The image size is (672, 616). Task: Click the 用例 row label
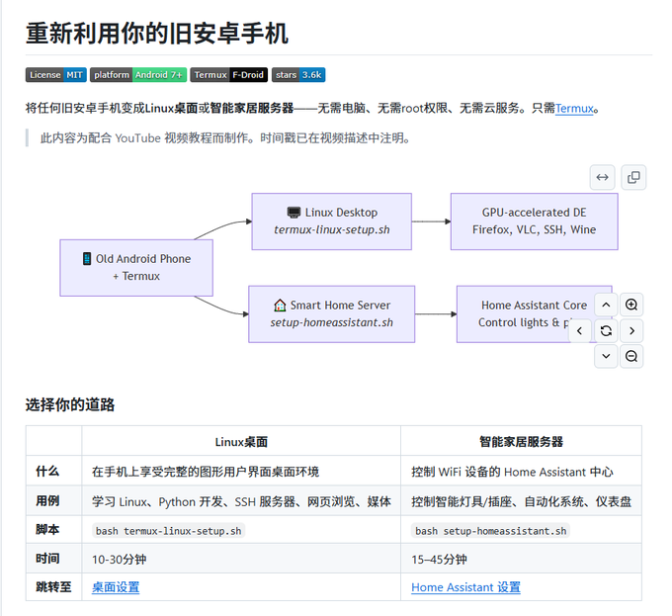point(47,500)
